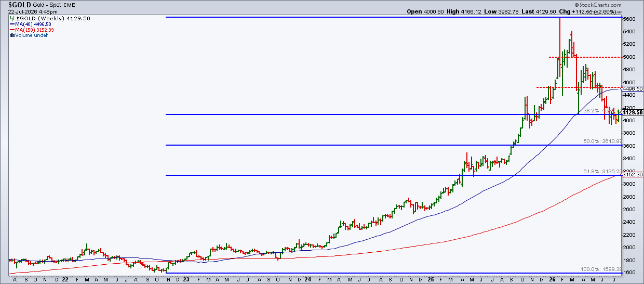The width and height of the screenshot is (644, 284).
Task: Click the 4496.50 MA price tag on axis
Action: (x=634, y=89)
